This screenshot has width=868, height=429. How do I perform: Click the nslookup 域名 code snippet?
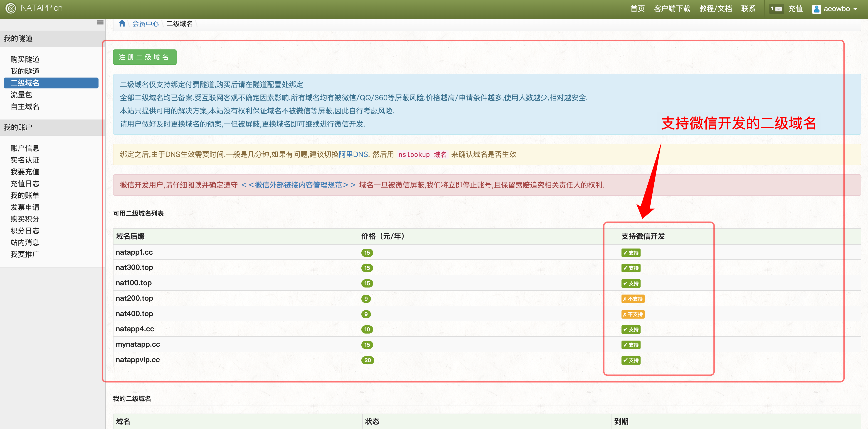pos(422,154)
